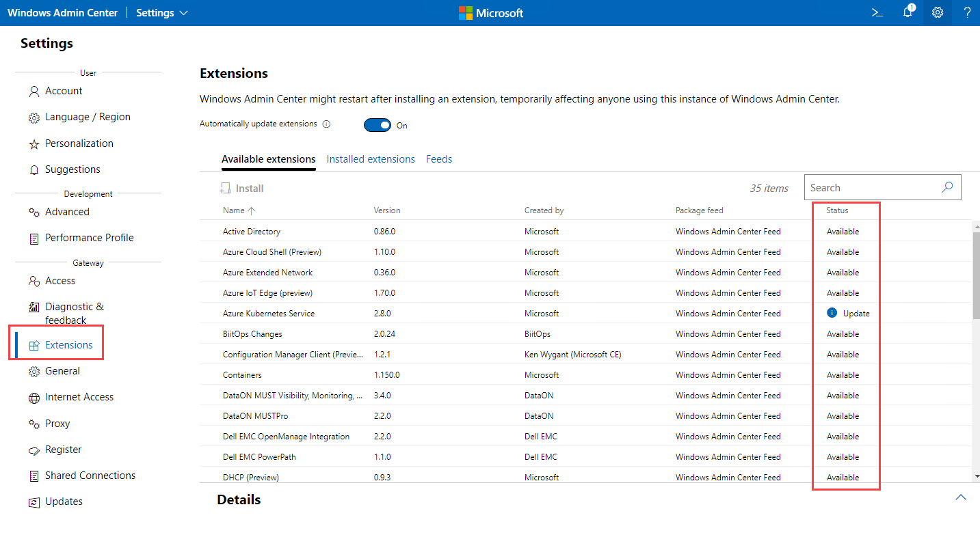Viewport: 980px width, 535px height.
Task: Open the PowerShell console icon
Action: coord(877,12)
